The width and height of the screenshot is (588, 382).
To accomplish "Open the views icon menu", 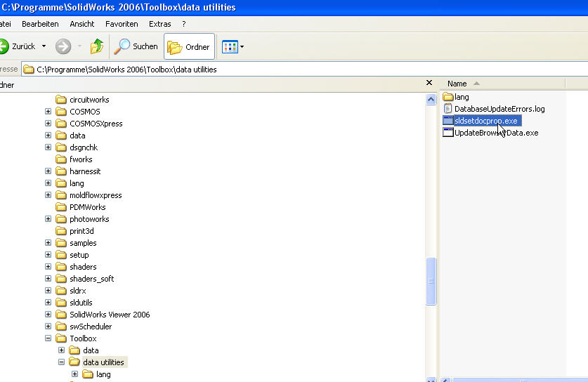I will 230,47.
